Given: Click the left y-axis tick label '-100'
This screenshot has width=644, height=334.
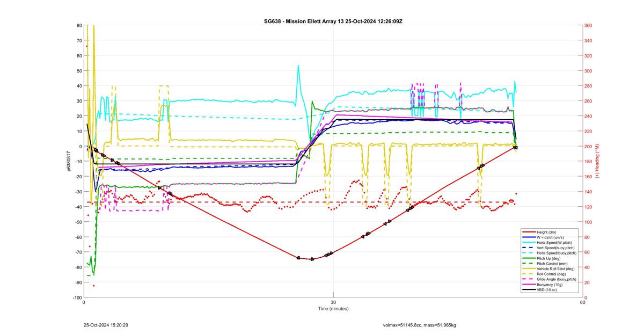Looking at the screenshot, I should pyautogui.click(x=78, y=297).
